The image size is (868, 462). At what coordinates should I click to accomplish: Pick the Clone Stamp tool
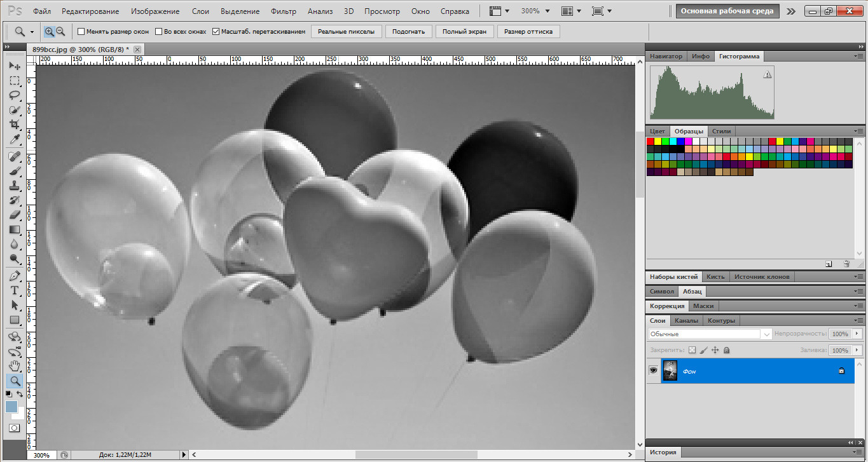pos(15,186)
